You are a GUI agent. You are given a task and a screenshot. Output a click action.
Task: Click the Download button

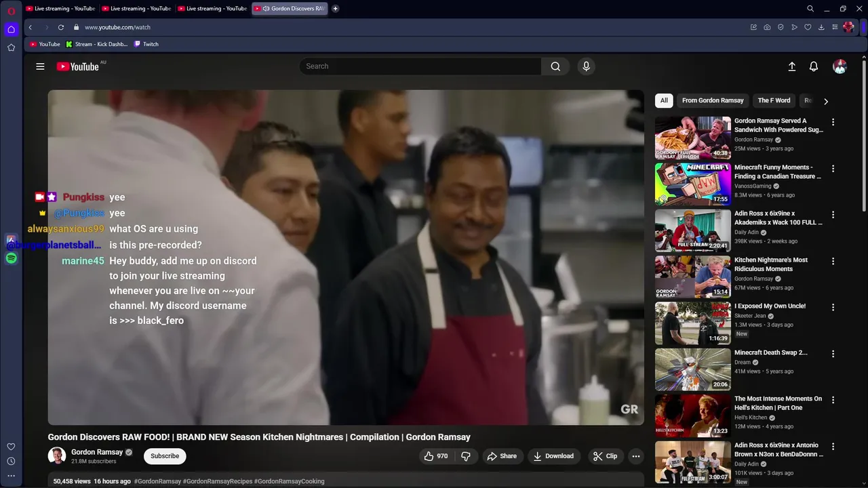553,456
